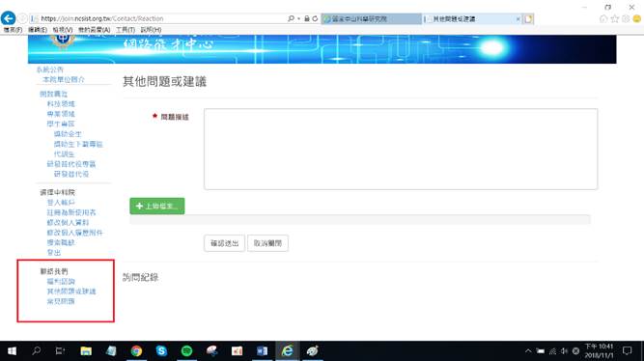Open the 其他問題或建議 sidebar link

pos(71,292)
